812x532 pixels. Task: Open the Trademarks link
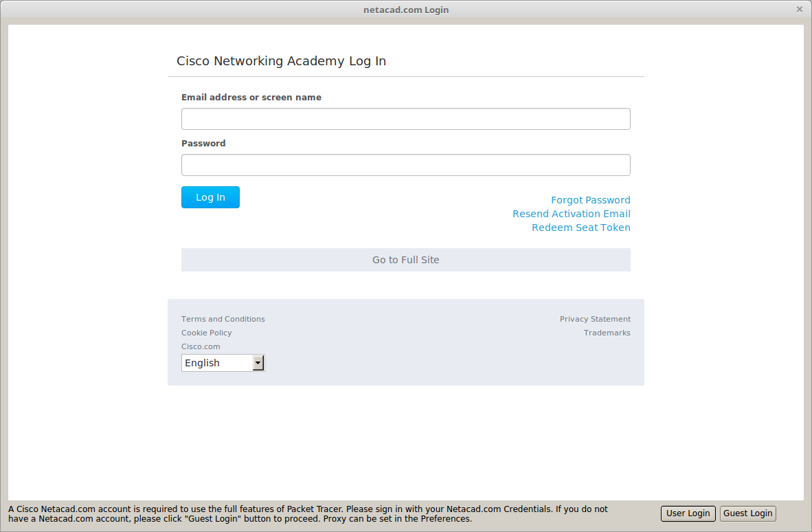click(x=607, y=333)
